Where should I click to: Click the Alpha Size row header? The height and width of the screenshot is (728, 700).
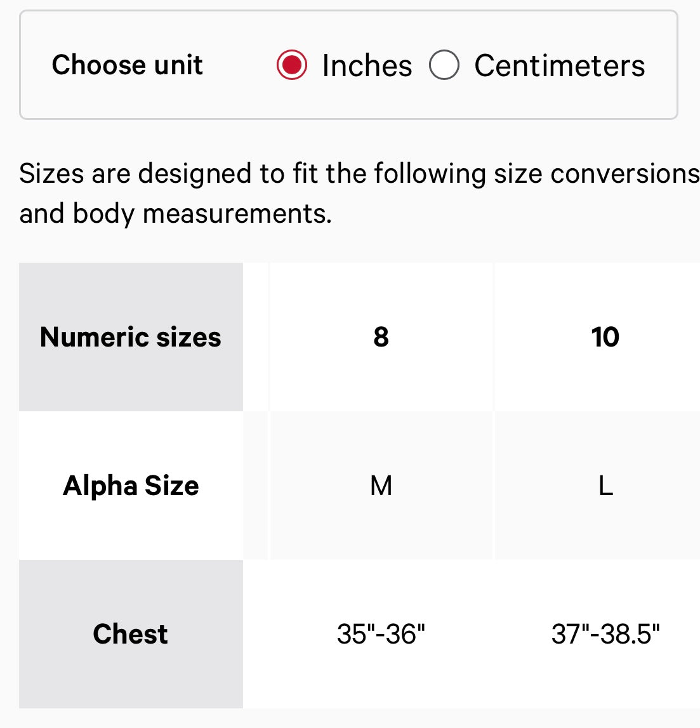(131, 485)
